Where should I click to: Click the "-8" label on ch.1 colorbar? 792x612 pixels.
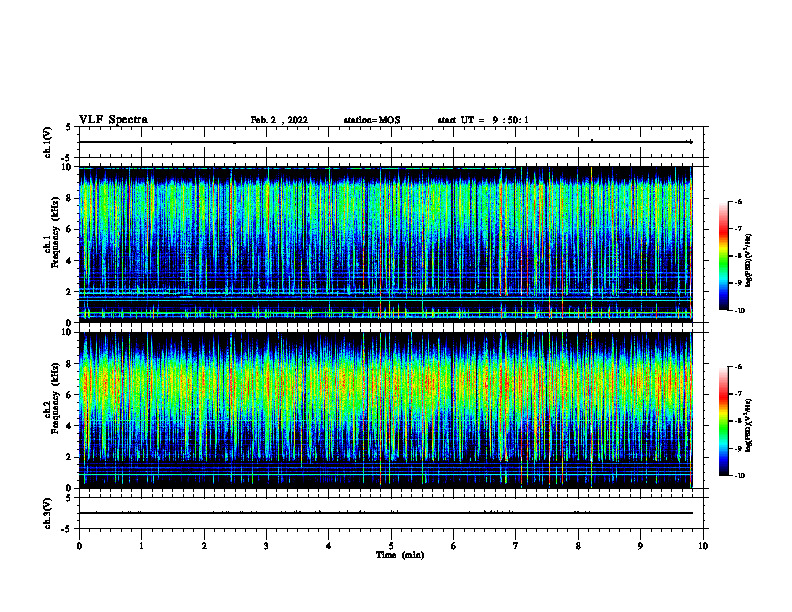[x=738, y=256]
